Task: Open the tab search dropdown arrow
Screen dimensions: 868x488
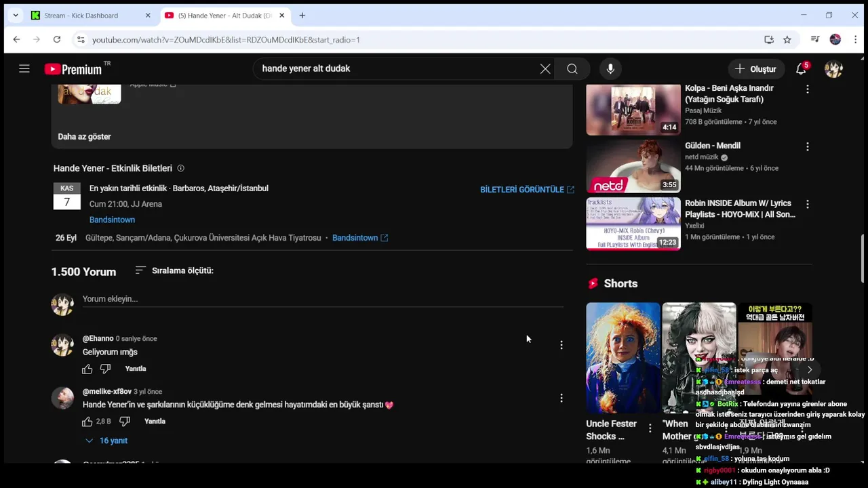Action: (15, 15)
